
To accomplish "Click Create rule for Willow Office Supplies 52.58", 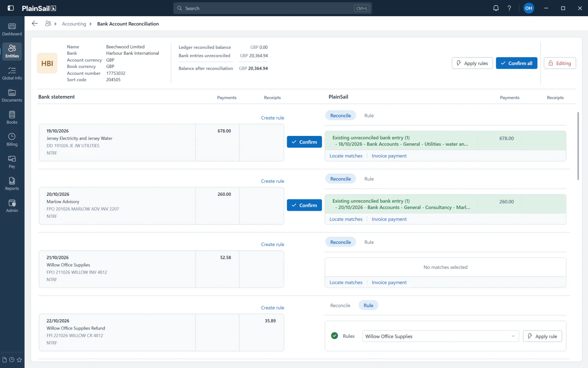I will pos(272,245).
